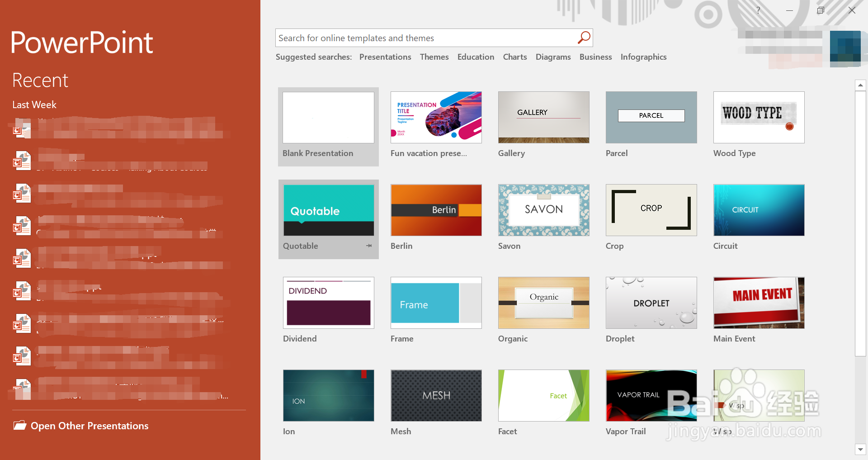The width and height of the screenshot is (868, 460).
Task: Click the search magnifier icon
Action: 584,38
